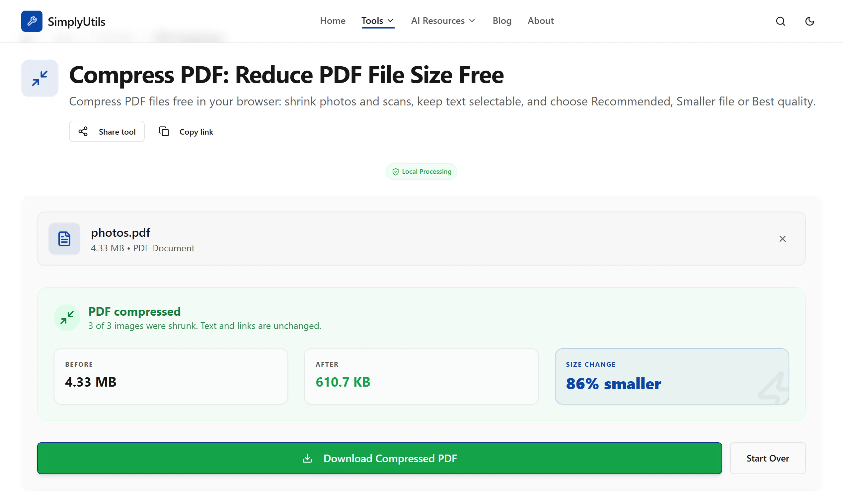Screen dimensions: 843x504
Task: Click the SimplyUtils wrench logo icon
Action: click(32, 21)
